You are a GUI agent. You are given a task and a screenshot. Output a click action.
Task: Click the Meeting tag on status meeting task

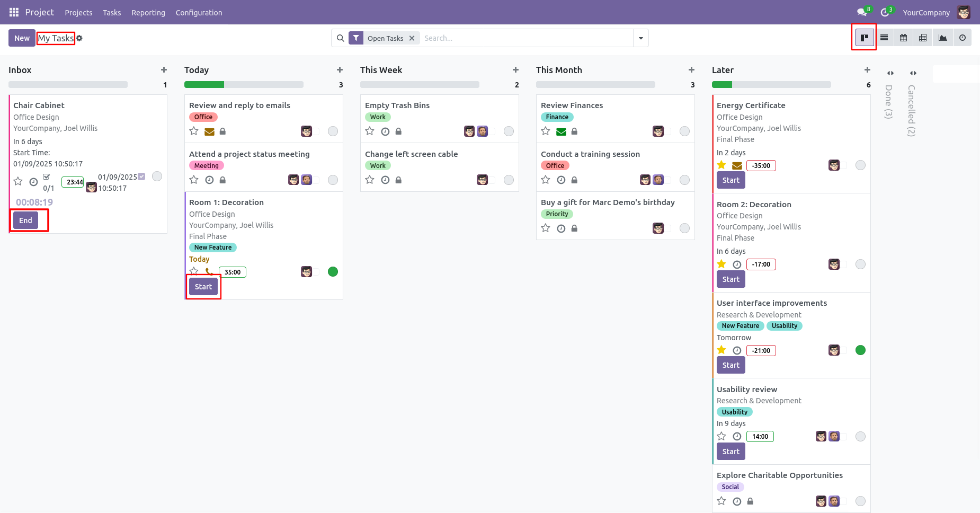coord(207,166)
